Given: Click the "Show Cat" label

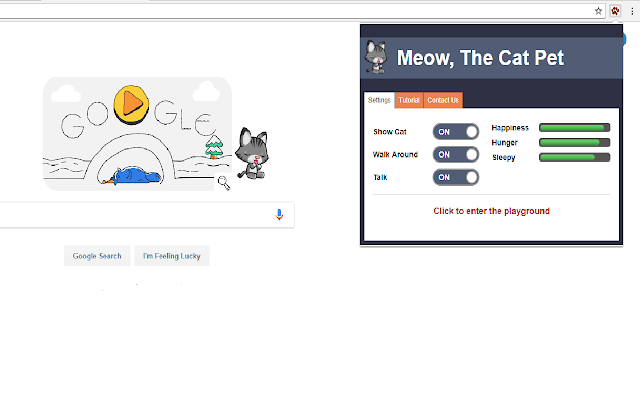Looking at the screenshot, I should (390, 132).
